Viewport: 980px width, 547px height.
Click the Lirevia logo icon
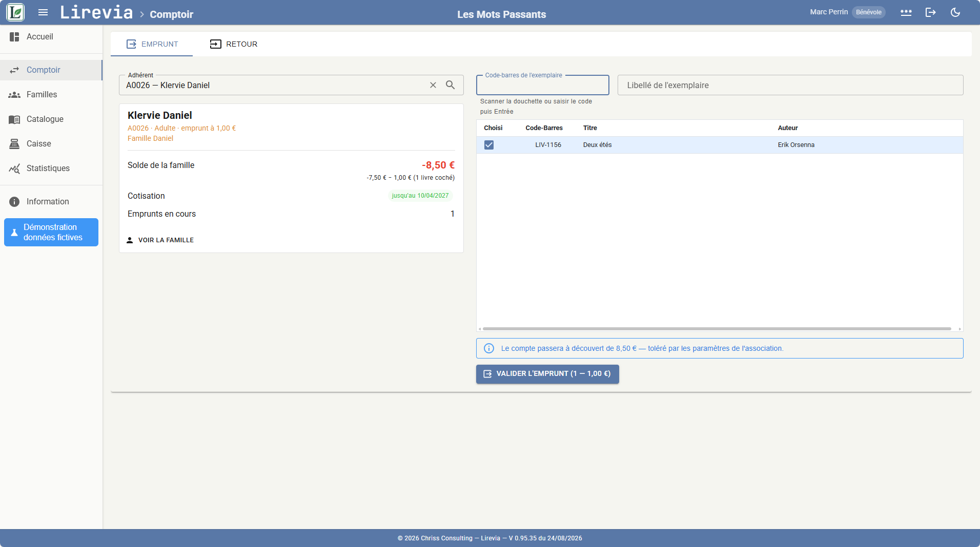(15, 12)
